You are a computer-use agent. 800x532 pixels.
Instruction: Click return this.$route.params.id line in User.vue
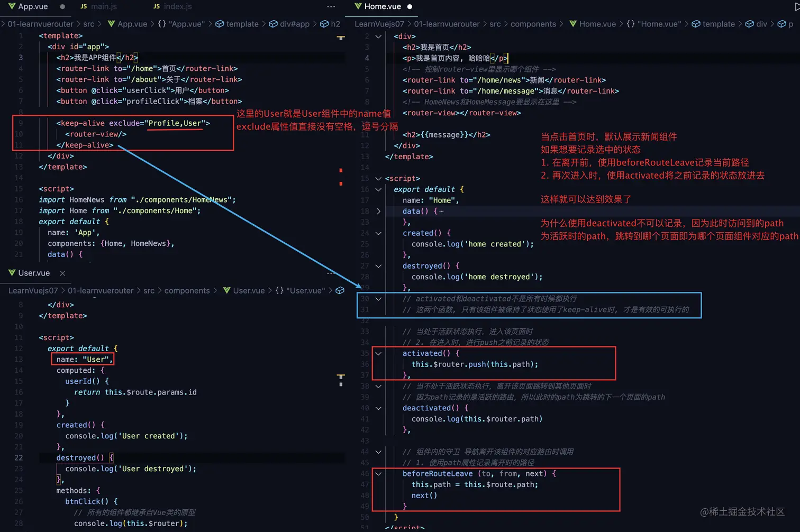pos(135,392)
